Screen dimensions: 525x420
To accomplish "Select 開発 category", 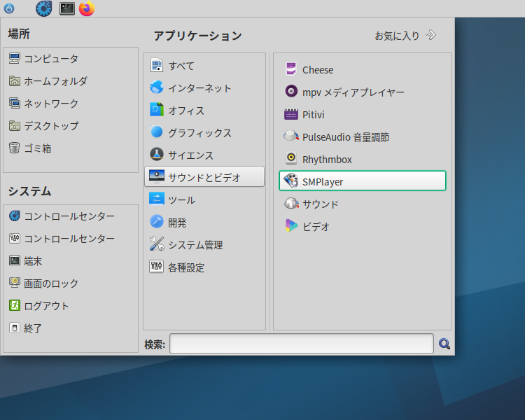I will [x=204, y=223].
